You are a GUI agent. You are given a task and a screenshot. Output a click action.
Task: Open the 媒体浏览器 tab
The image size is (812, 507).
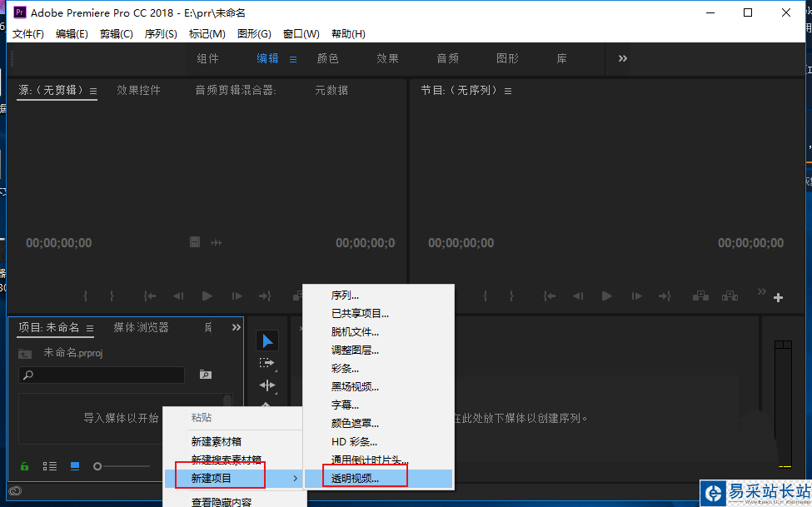(141, 327)
